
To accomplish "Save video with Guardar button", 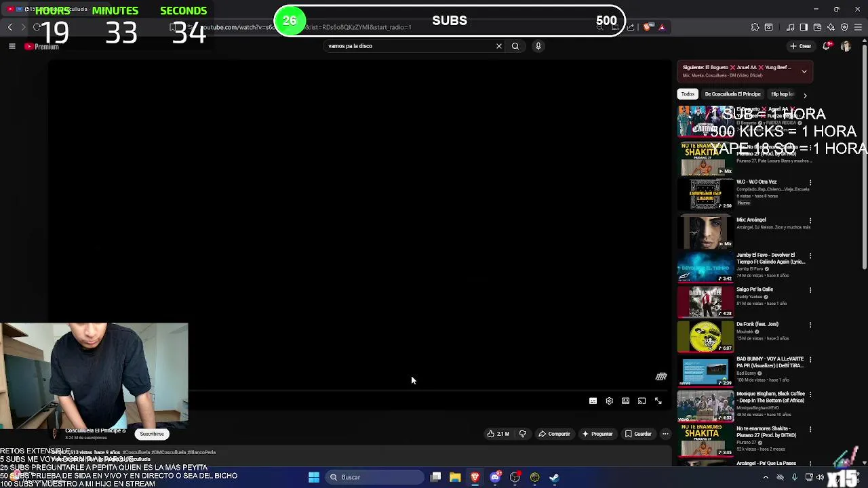I will click(638, 434).
